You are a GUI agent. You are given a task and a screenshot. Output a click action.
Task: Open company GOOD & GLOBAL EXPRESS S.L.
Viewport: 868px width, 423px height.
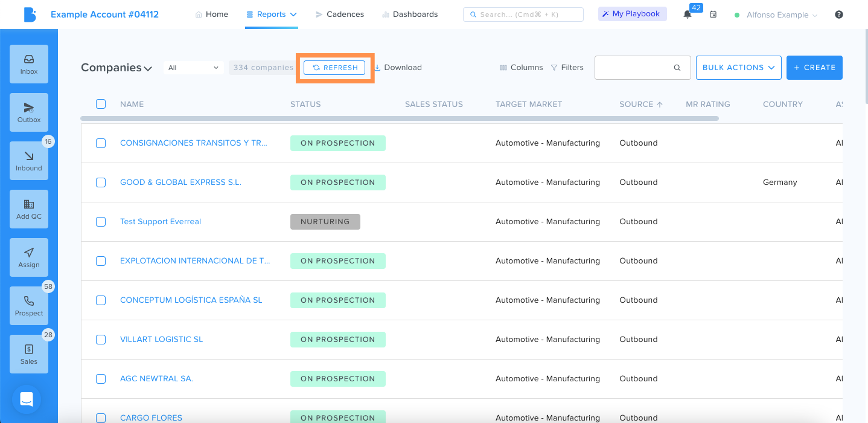tap(180, 182)
